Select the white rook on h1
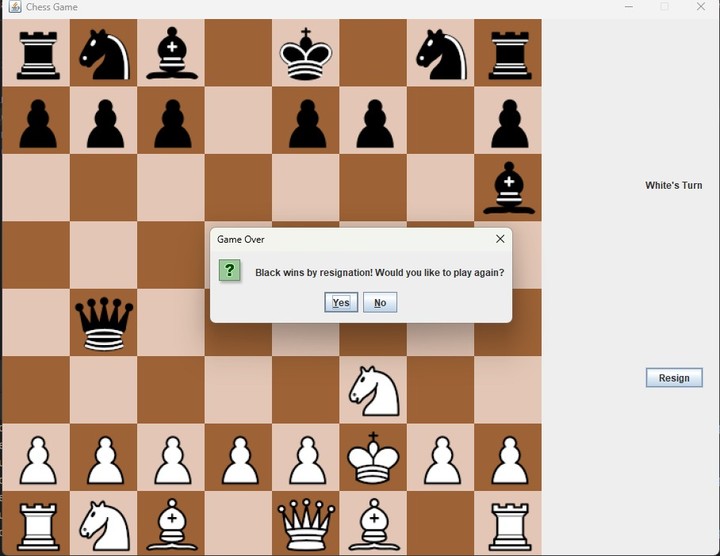Image resolution: width=720 pixels, height=556 pixels. (x=510, y=526)
